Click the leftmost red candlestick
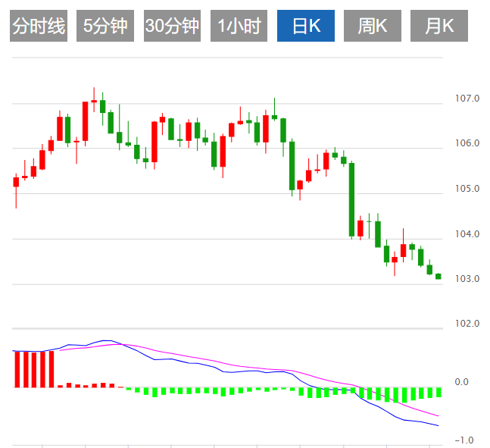This screenshot has width=490, height=448. pos(16,182)
